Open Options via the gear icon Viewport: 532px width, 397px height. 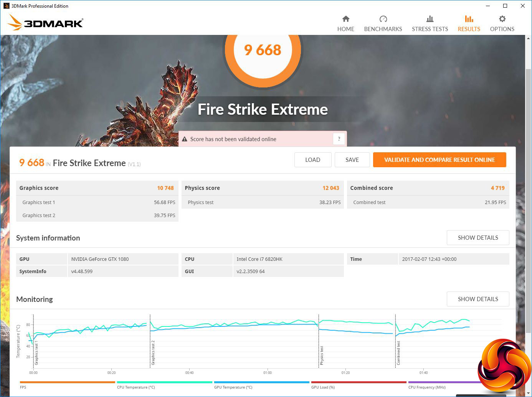[x=502, y=19]
